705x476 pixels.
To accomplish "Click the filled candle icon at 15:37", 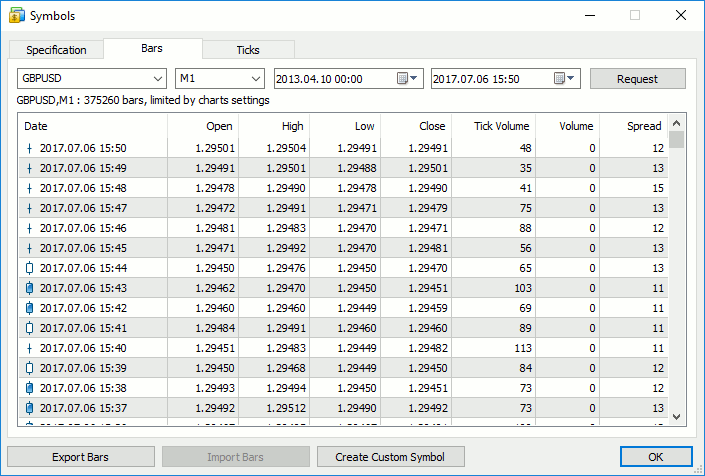I will (x=29, y=408).
